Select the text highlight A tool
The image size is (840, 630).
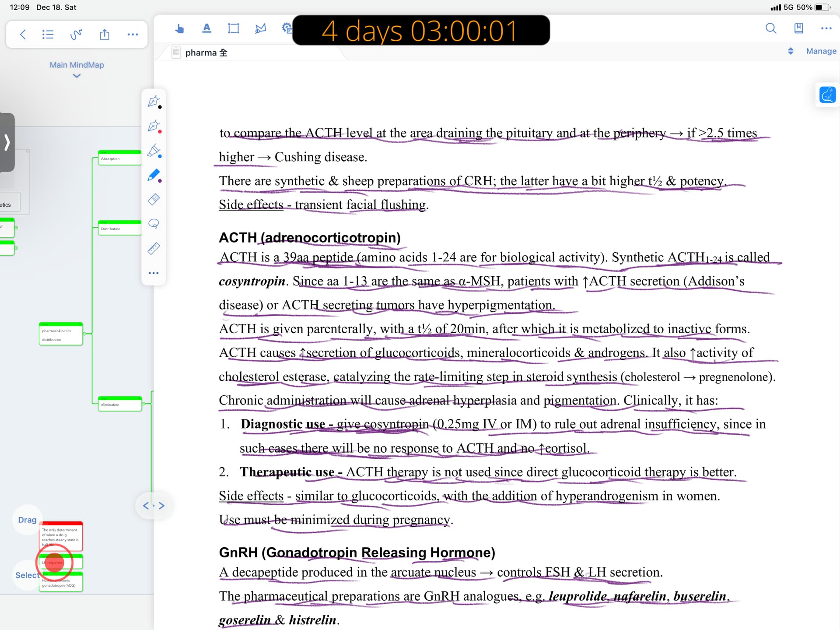coord(207,29)
